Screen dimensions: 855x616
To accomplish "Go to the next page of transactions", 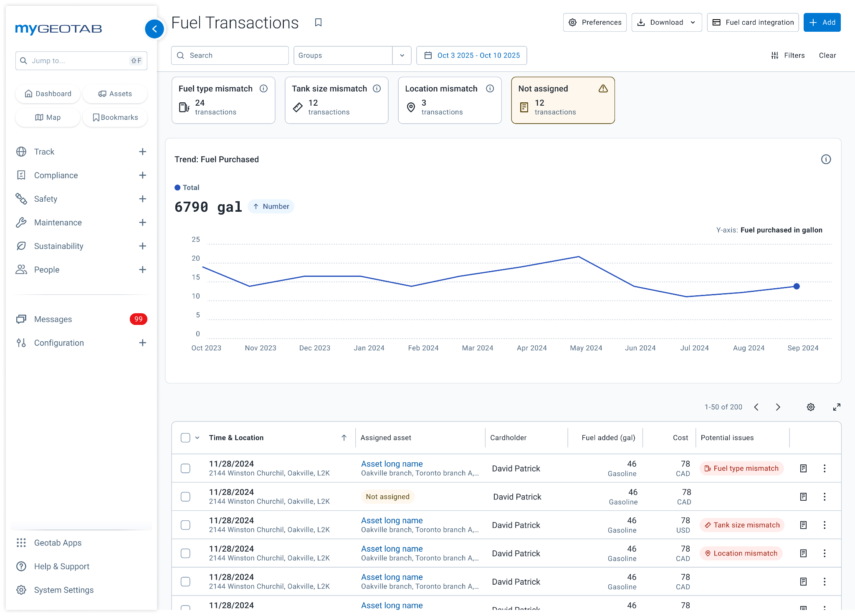I will (x=778, y=407).
